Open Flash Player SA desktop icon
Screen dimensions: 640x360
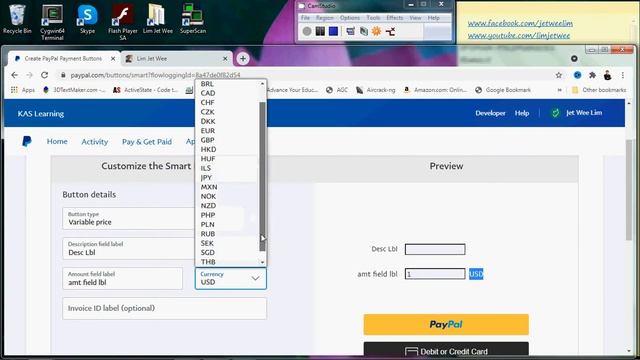click(122, 22)
